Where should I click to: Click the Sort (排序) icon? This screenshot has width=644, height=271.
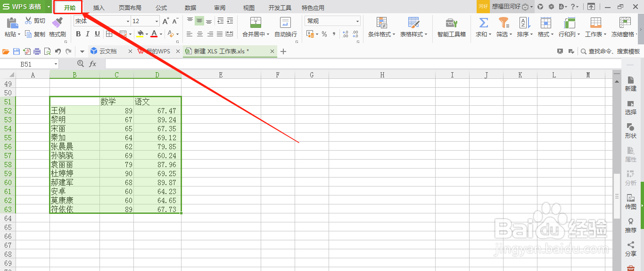(x=524, y=23)
